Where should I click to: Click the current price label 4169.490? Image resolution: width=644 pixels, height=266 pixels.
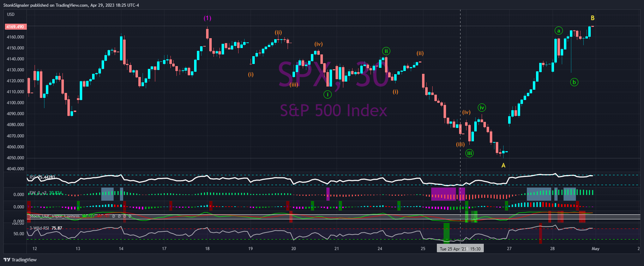pos(15,27)
